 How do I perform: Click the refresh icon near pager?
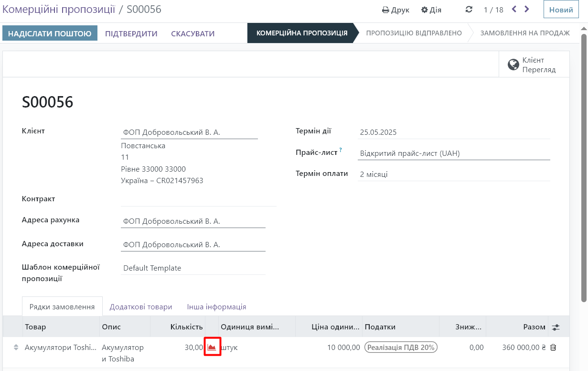pyautogui.click(x=469, y=10)
